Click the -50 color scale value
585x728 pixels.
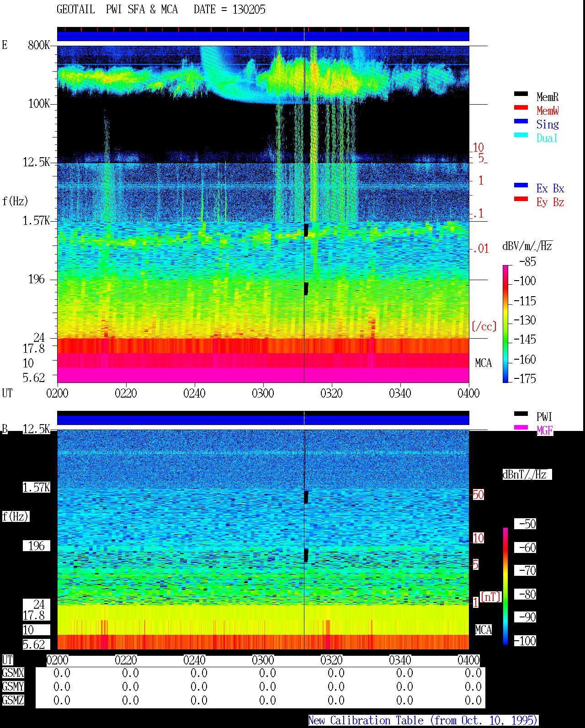525,524
